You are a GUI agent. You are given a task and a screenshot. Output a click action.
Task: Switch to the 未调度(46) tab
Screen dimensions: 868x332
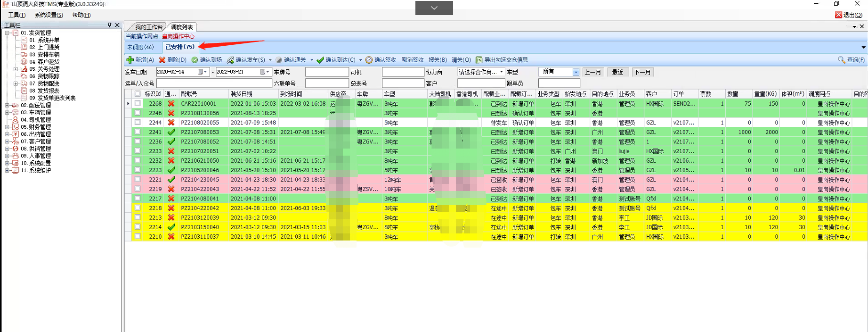pyautogui.click(x=140, y=47)
